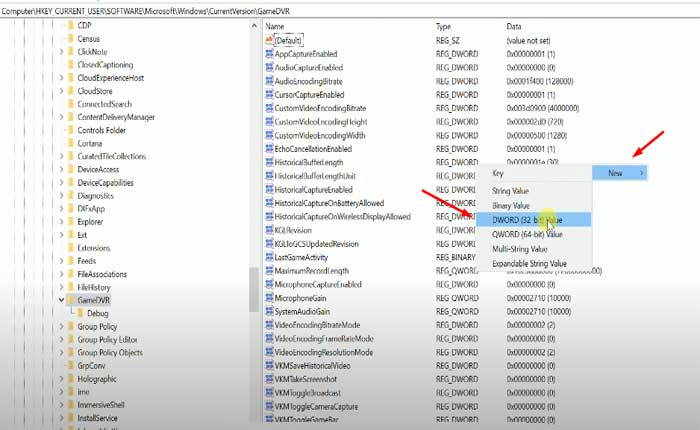Click the registry path address bar

tap(350, 11)
